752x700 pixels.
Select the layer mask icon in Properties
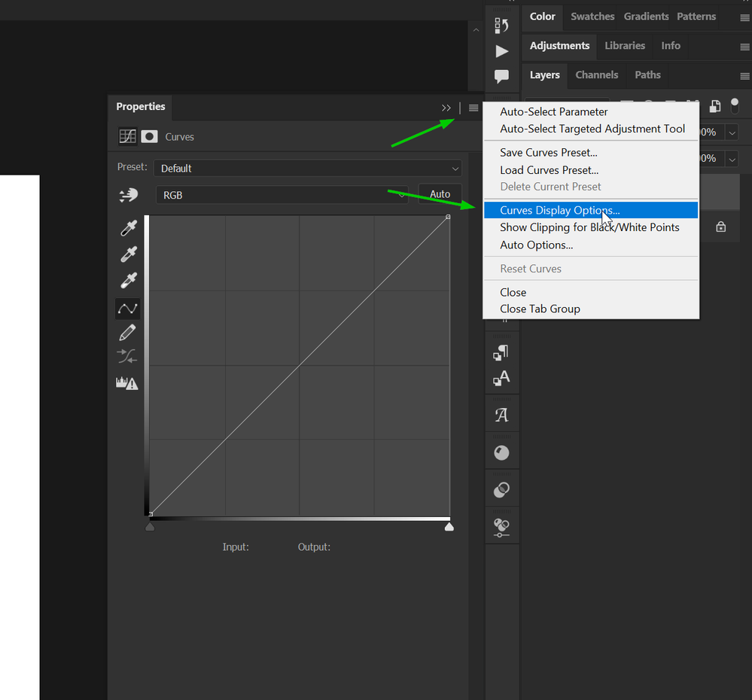[150, 137]
